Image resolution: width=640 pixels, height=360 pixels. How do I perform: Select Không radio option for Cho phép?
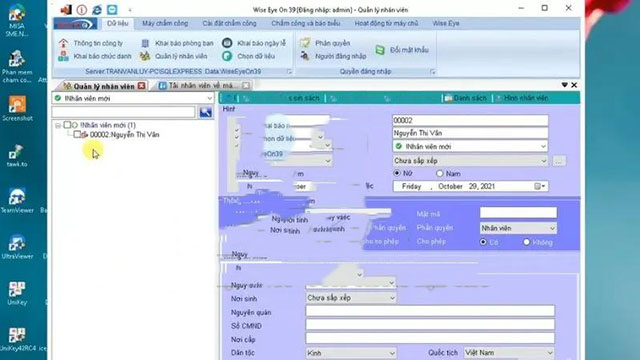click(x=527, y=242)
